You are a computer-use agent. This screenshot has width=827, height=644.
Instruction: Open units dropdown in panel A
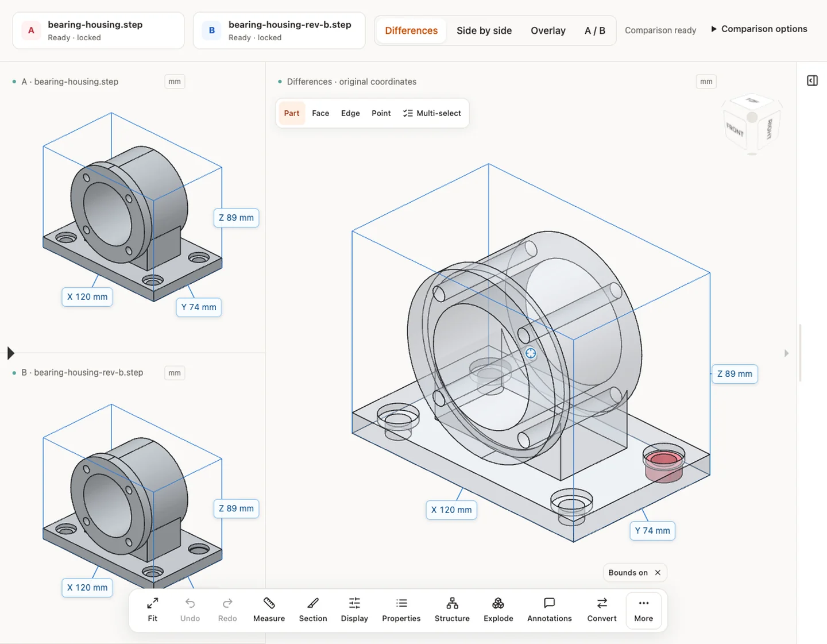175,82
